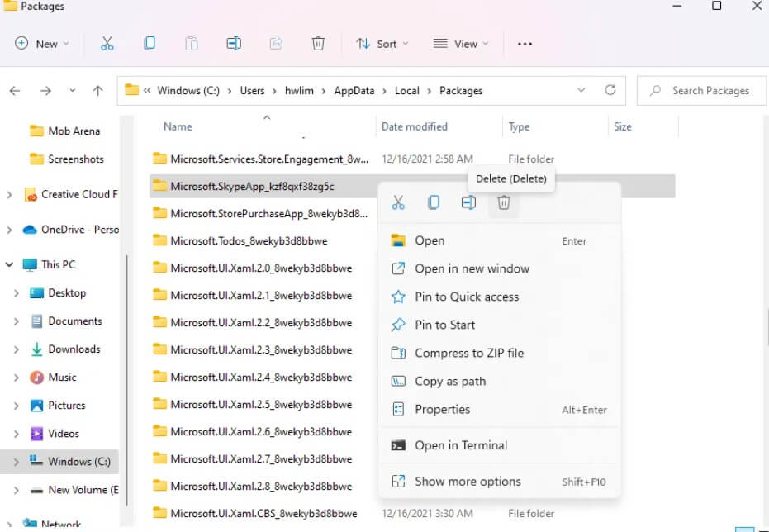Click the Type column header
This screenshot has width=769, height=532.
click(519, 126)
